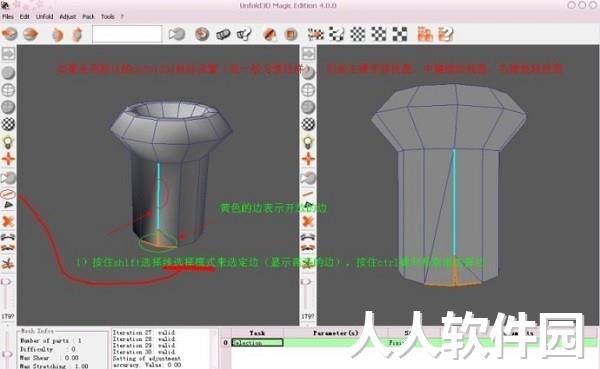This screenshot has height=369, width=600.
Task: Toggle checker sphere texture in right viewport toolbar
Action: [308, 124]
